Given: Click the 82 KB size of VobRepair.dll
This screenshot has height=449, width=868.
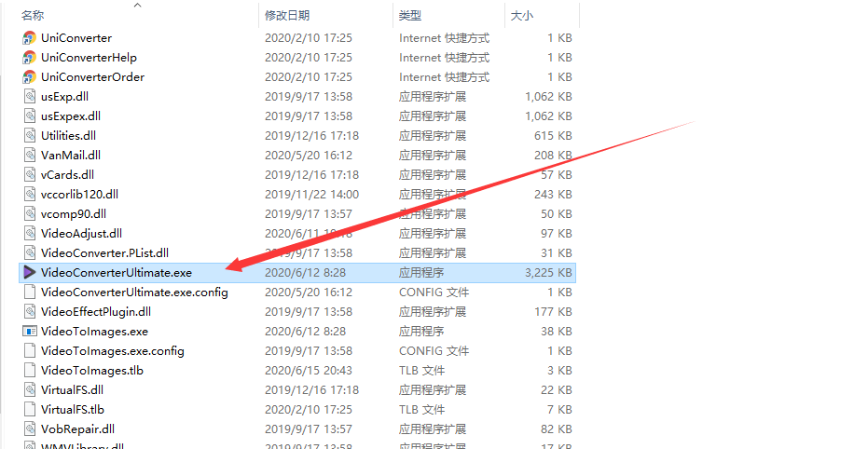Looking at the screenshot, I should (x=557, y=429).
